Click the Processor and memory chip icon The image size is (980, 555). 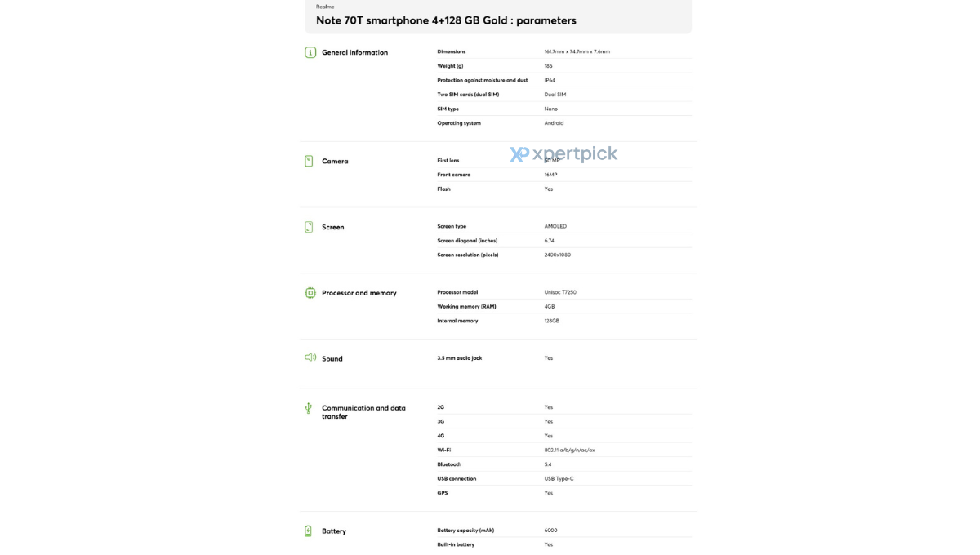coord(310,293)
